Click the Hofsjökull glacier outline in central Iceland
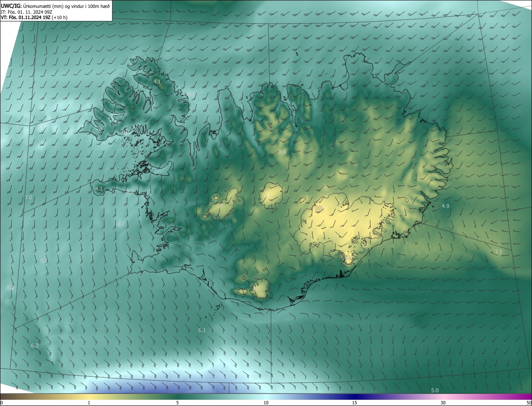The height and width of the screenshot is (406, 532). point(271,196)
